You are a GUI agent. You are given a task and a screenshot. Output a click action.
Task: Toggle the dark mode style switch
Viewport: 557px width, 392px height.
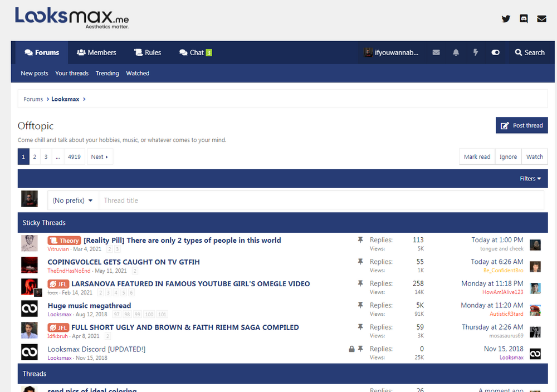(495, 52)
